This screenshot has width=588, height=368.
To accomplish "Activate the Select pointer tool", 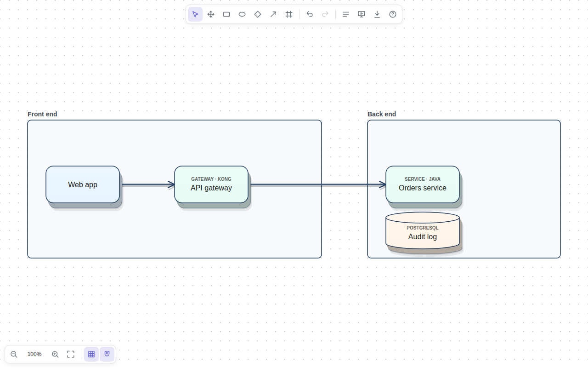I will click(195, 14).
